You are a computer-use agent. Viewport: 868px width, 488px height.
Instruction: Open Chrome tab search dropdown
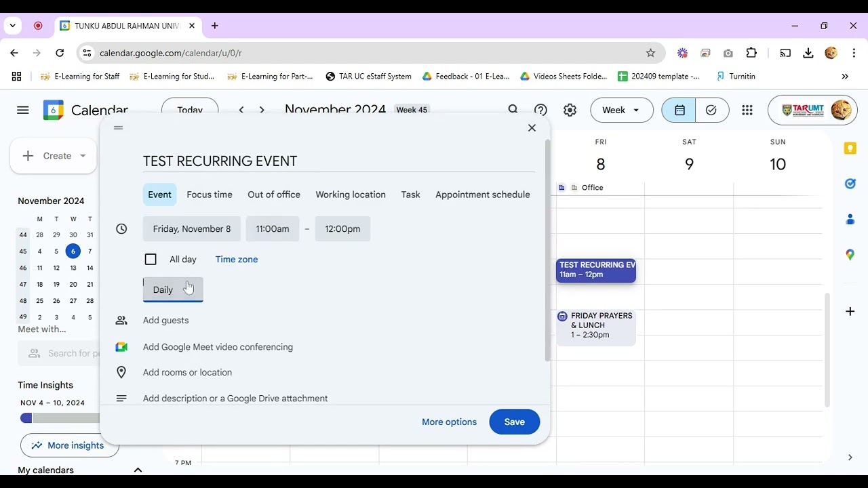click(12, 26)
